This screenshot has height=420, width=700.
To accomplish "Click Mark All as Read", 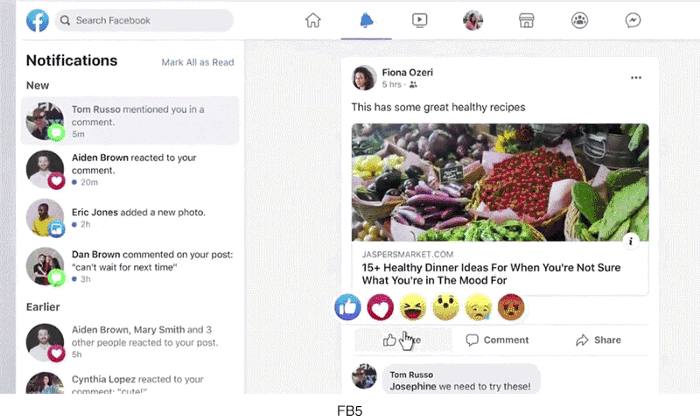I will [x=198, y=62].
